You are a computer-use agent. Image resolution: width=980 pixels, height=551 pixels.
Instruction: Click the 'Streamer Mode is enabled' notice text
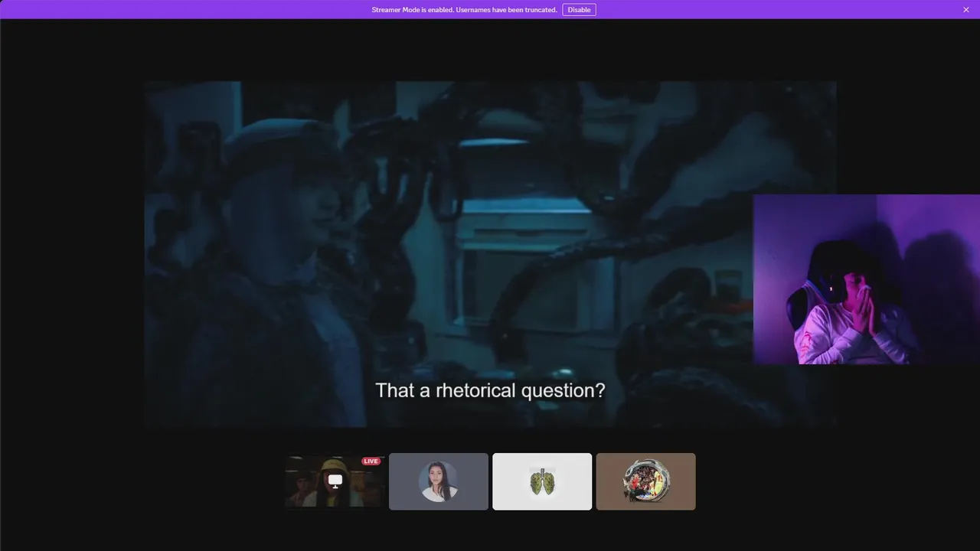point(464,10)
